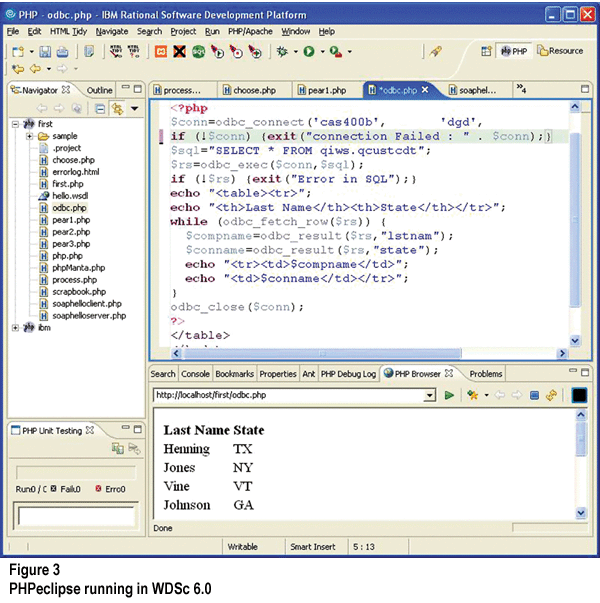Maximize the editor area
Image resolution: width=600 pixels, height=603 pixels.
[x=585, y=89]
